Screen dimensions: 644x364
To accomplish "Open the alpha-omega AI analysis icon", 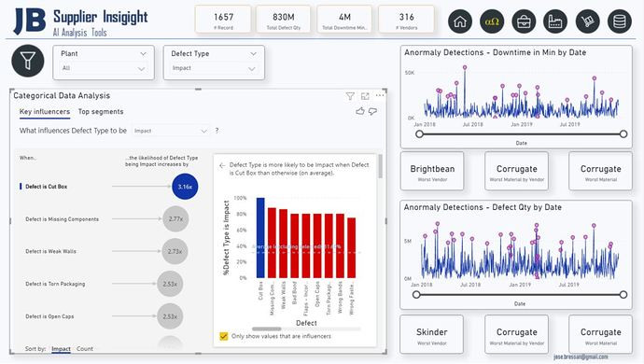I will click(492, 21).
